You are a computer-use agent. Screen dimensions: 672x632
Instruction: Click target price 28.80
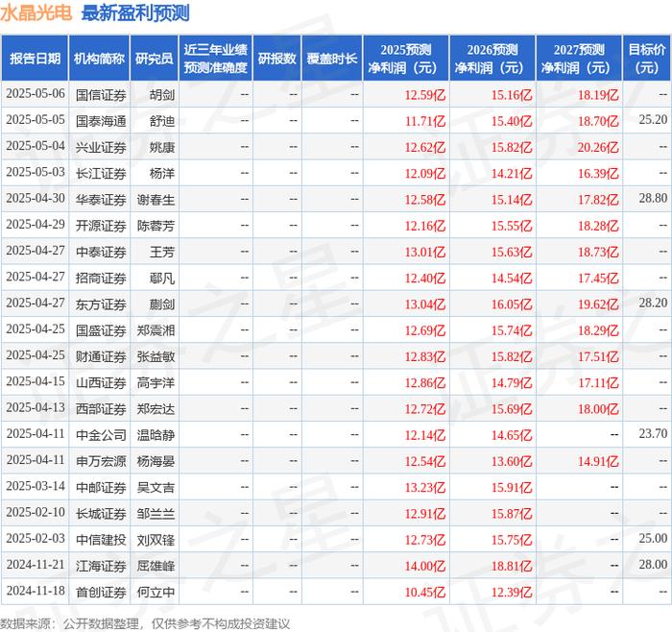(x=653, y=198)
